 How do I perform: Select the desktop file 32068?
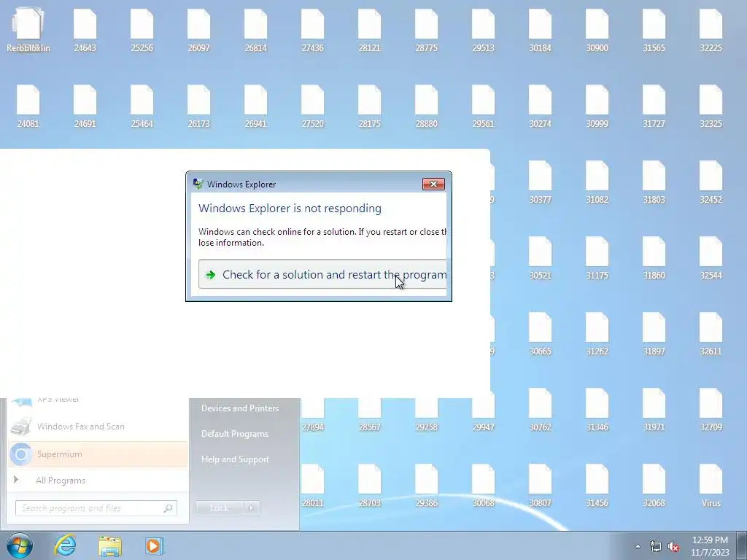point(654,486)
